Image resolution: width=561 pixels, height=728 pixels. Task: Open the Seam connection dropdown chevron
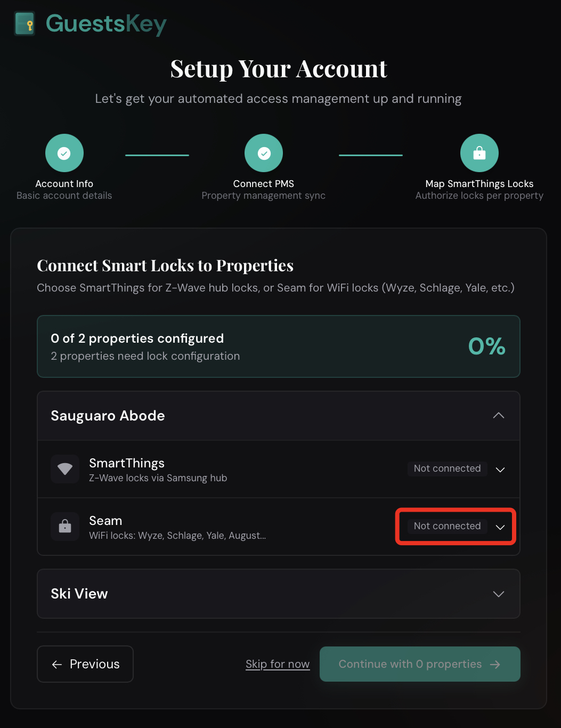[x=500, y=528]
